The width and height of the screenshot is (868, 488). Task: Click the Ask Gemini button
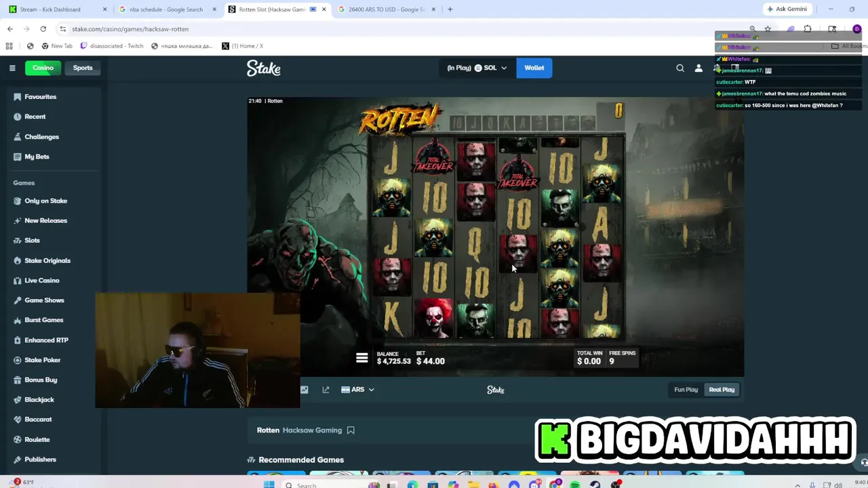(786, 9)
